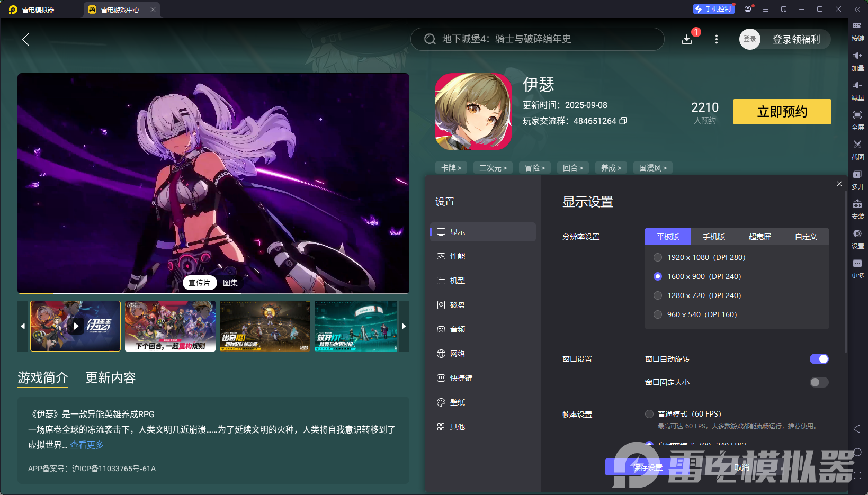Click the 手机控制 phone control button

click(x=714, y=9)
